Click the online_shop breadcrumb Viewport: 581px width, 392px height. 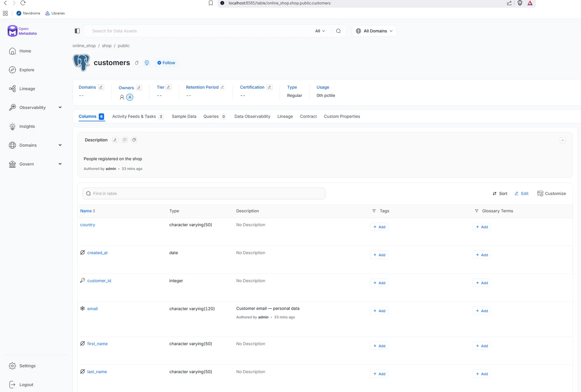(x=84, y=46)
